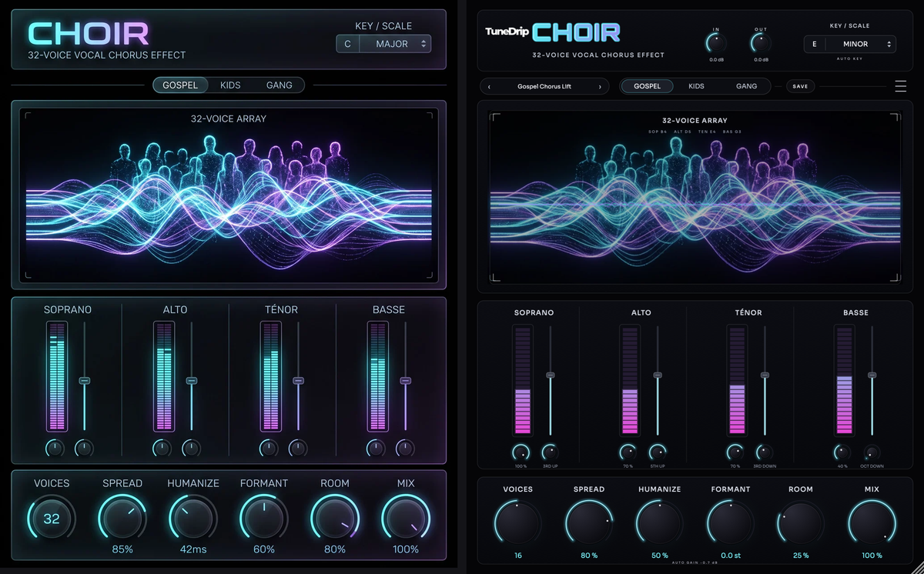The height and width of the screenshot is (574, 924).
Task: Click the '25 %' room value
Action: (801, 555)
